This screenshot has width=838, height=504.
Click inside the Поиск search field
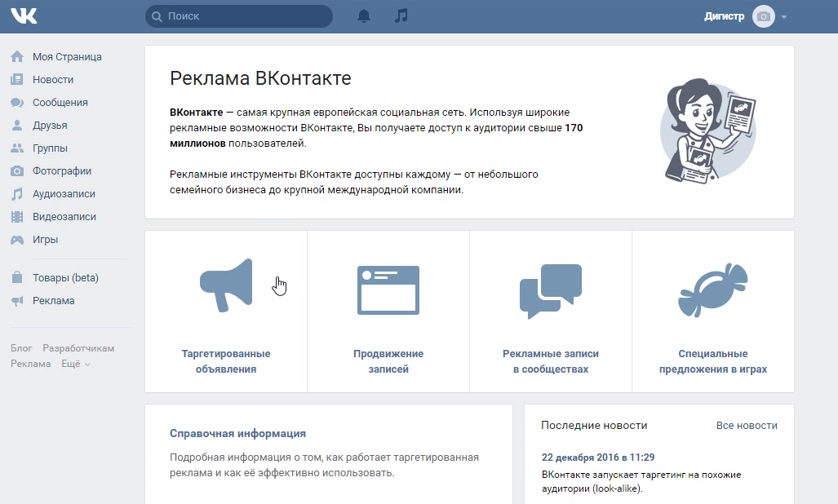coord(238,15)
